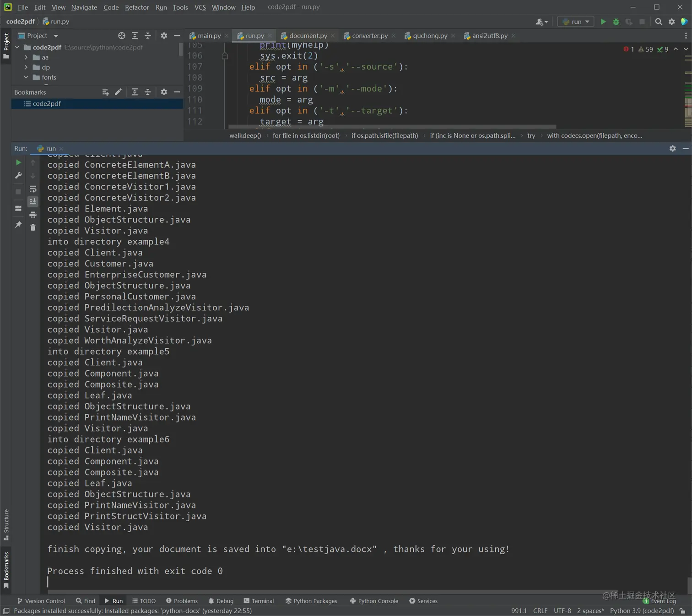Image resolution: width=692 pixels, height=616 pixels.
Task: Open the Project view type dropdown
Action: tap(56, 36)
